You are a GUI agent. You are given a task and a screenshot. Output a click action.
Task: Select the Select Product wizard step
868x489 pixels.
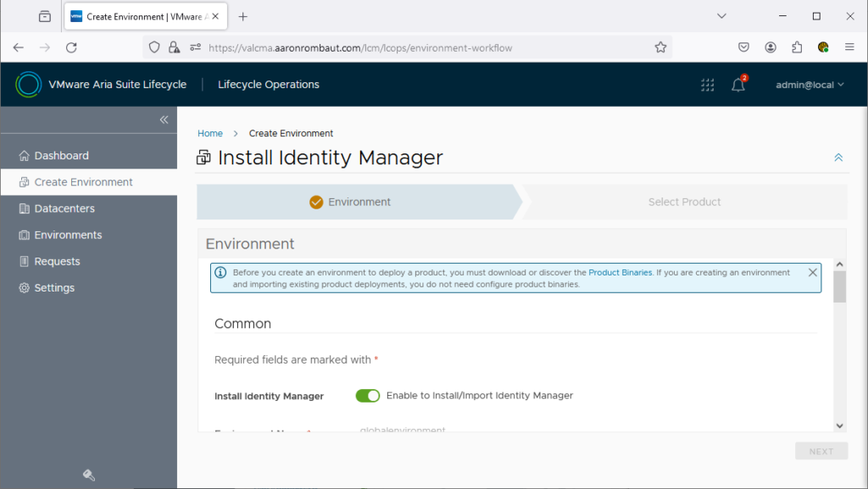tap(684, 202)
